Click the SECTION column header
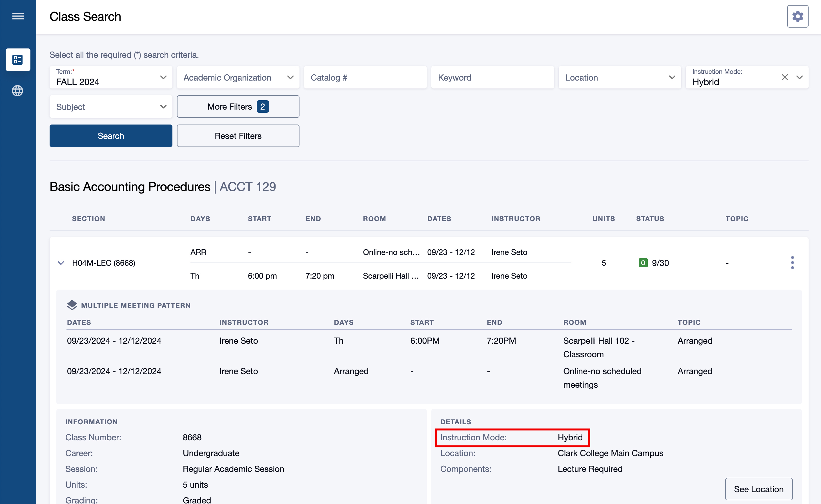 (88, 219)
